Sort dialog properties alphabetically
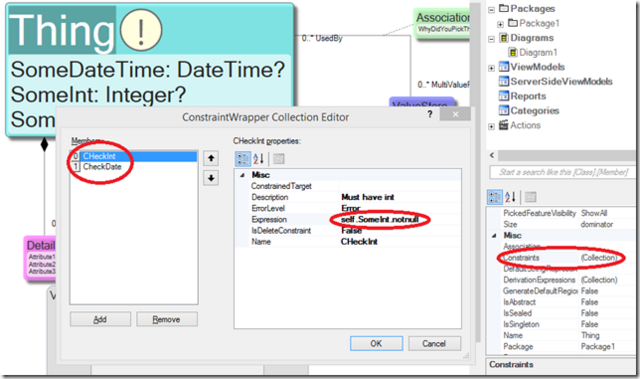Screen dimensions: 640x379 (x=258, y=159)
